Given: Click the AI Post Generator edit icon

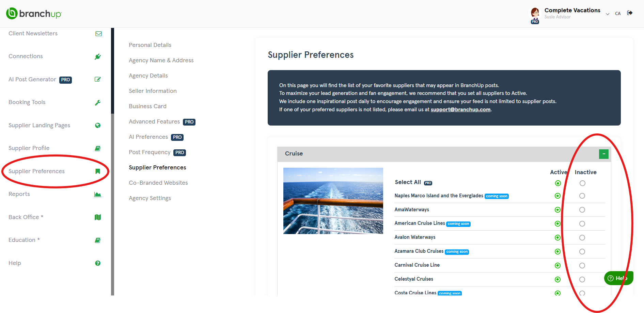Looking at the screenshot, I should pyautogui.click(x=98, y=79).
